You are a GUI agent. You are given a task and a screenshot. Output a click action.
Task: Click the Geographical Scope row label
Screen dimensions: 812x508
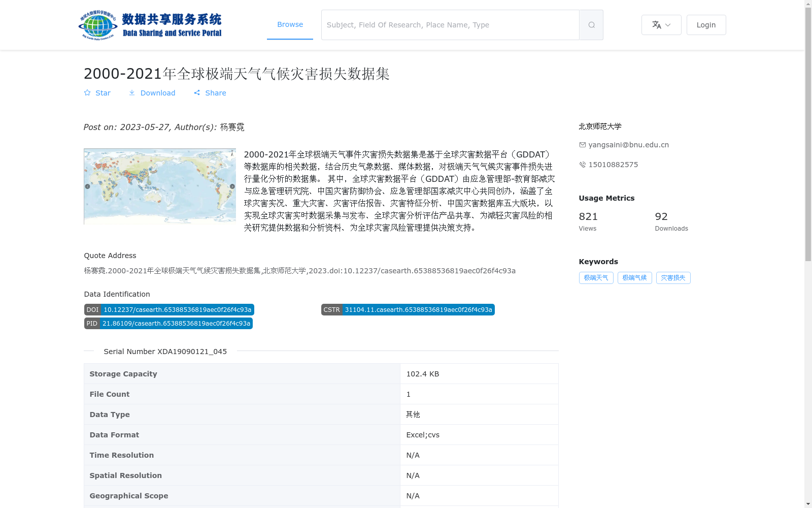tap(129, 496)
